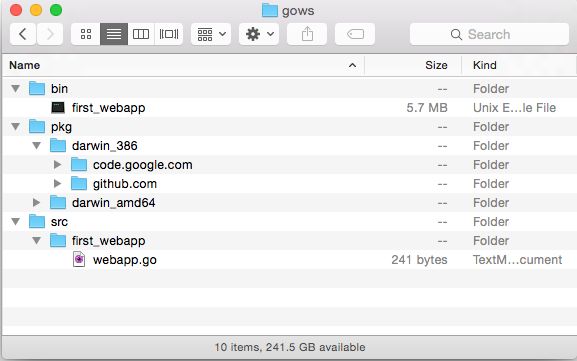Click the forward navigation chevron
Viewport: 577px width, 361px height.
tap(50, 34)
